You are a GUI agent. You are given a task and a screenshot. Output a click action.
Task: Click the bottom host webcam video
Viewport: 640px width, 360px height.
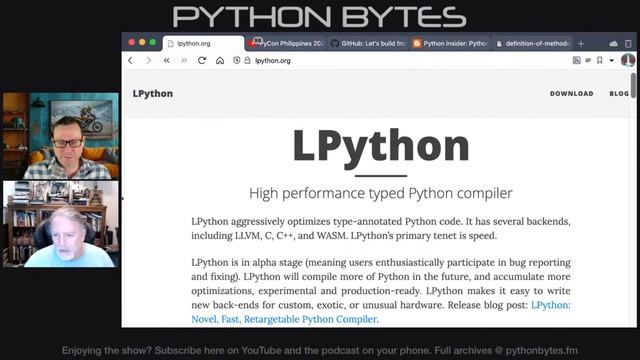pyautogui.click(x=61, y=224)
